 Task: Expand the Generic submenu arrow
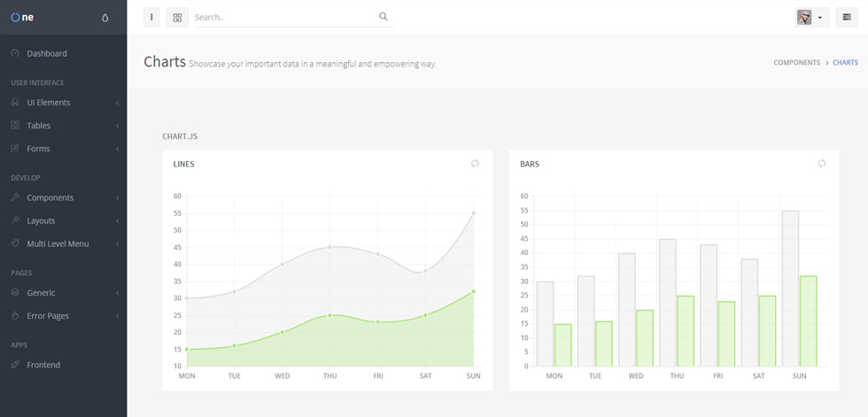pos(117,293)
